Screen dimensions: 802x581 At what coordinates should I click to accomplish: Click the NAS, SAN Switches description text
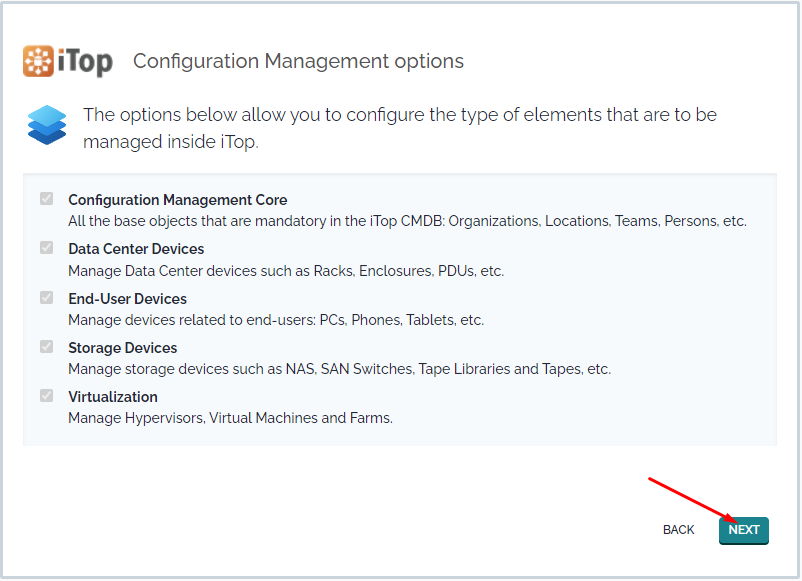point(340,369)
